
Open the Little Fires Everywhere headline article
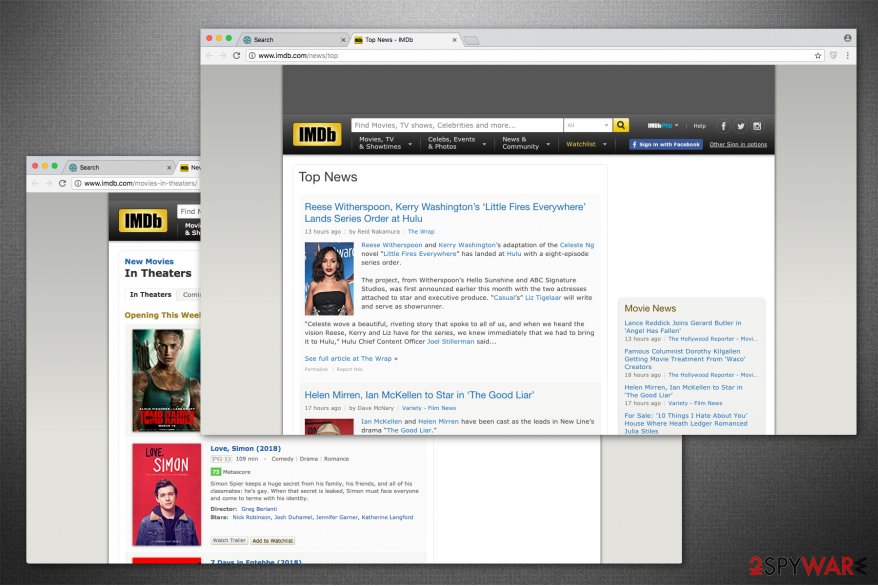(x=445, y=213)
